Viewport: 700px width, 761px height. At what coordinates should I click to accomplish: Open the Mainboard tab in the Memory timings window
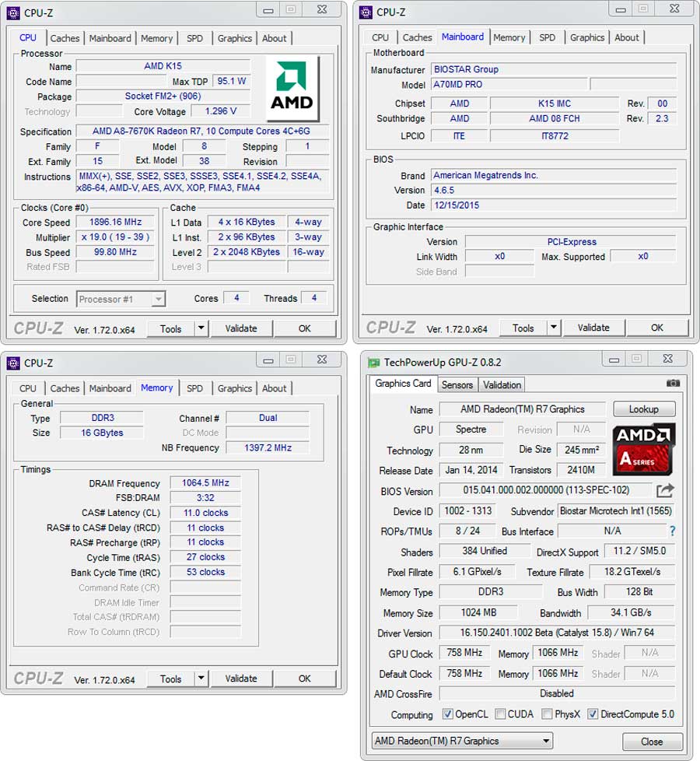tap(110, 388)
